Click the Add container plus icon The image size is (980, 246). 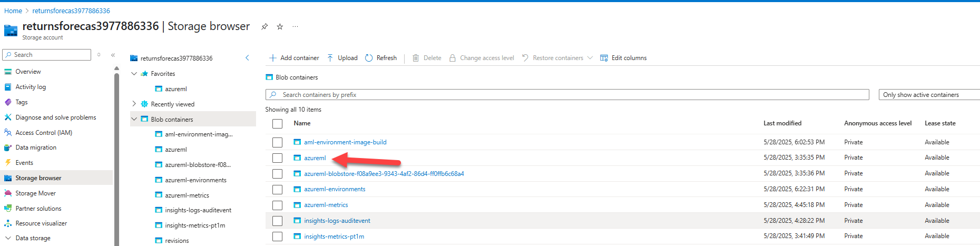click(x=272, y=58)
